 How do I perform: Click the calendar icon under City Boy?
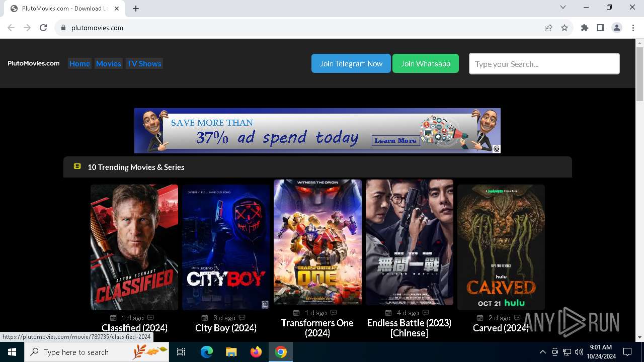(x=205, y=318)
